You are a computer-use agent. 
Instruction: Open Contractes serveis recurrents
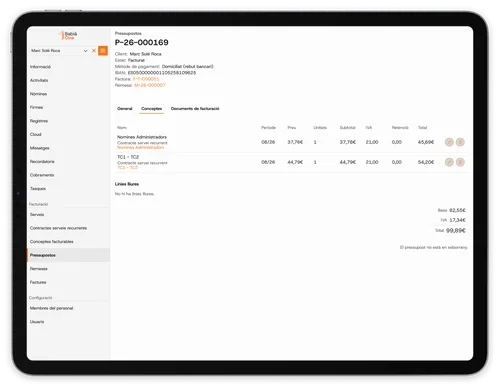point(58,228)
